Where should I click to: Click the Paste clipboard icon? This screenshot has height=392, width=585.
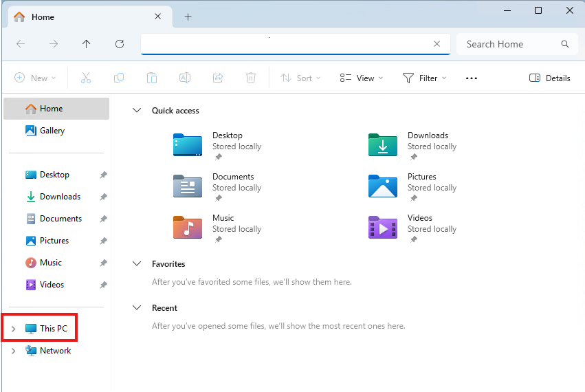[x=152, y=78]
